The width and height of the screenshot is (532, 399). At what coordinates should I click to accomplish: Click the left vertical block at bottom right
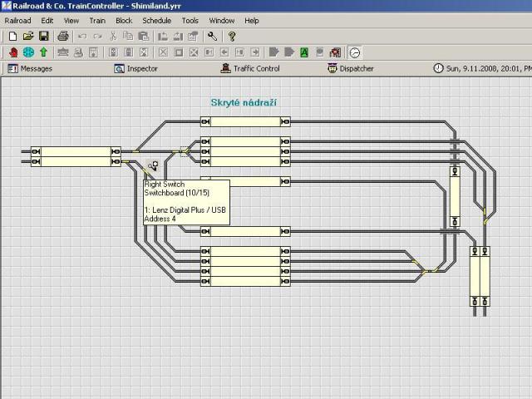pos(475,277)
